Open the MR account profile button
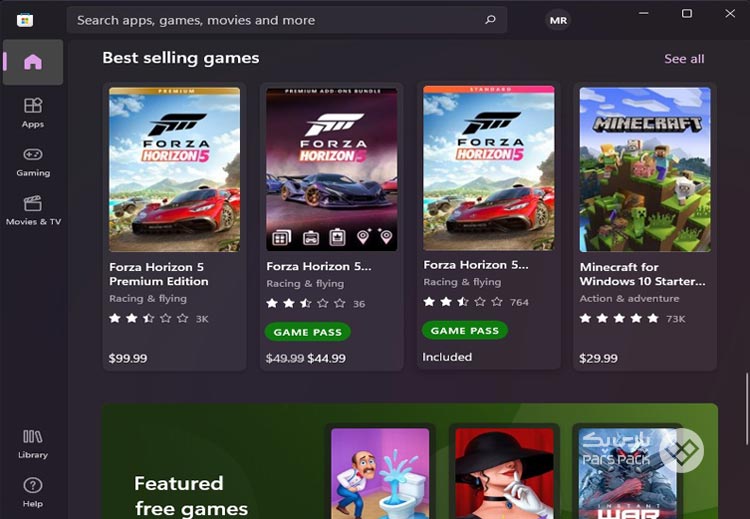This screenshot has height=519, width=750. coord(558,20)
